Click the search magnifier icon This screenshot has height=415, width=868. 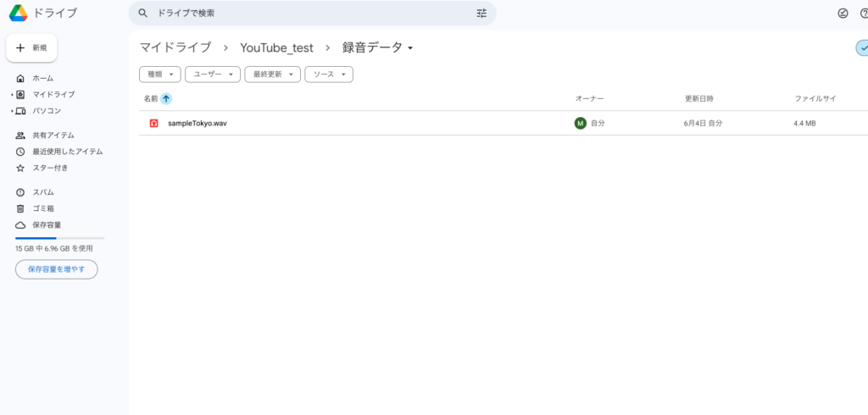click(142, 13)
